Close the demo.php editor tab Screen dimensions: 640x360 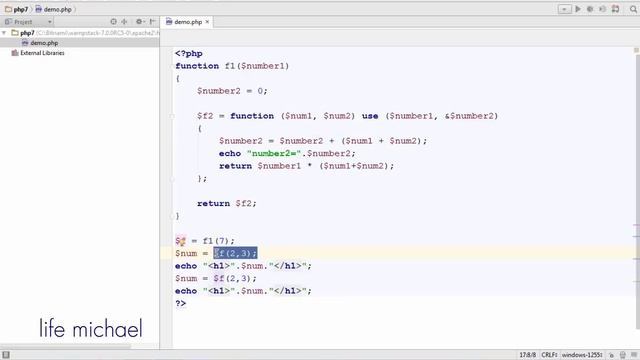207,22
